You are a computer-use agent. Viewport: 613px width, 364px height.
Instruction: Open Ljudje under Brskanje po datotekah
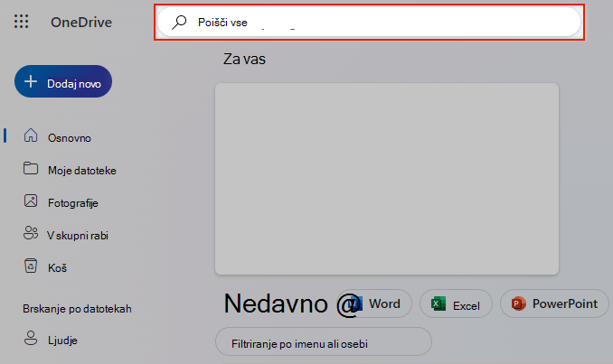click(62, 341)
